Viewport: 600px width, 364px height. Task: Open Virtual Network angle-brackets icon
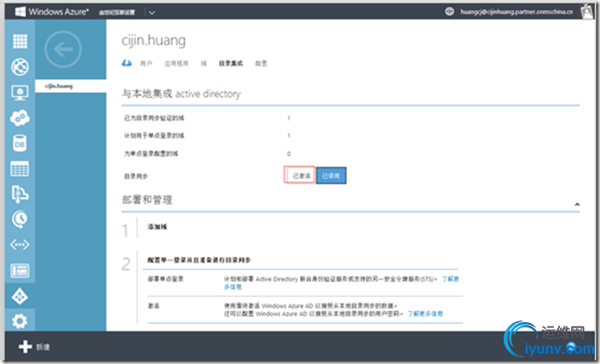point(20,244)
